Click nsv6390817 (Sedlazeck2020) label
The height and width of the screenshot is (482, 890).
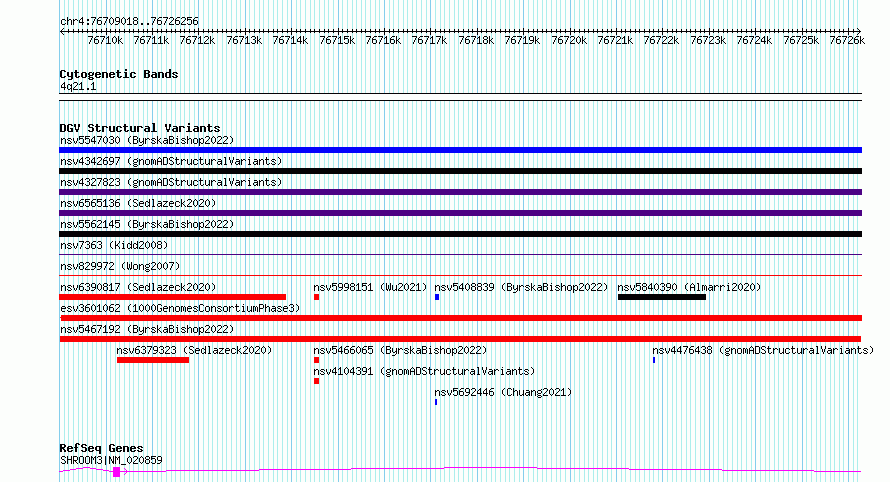click(x=138, y=287)
